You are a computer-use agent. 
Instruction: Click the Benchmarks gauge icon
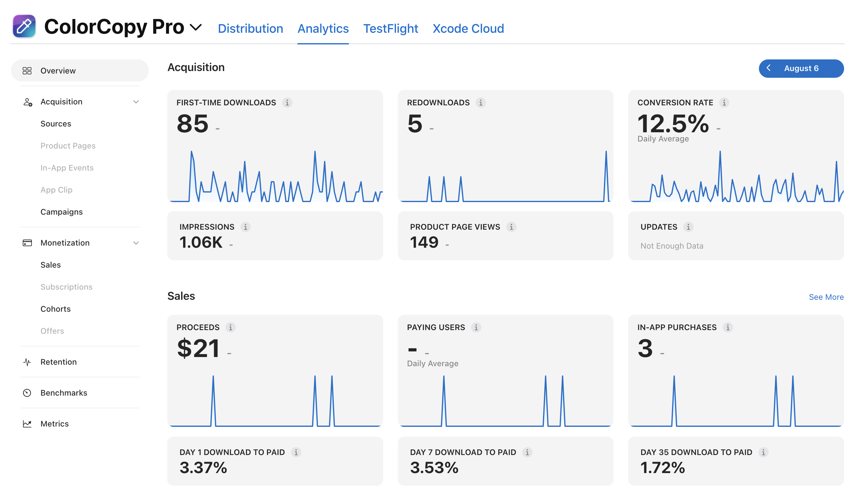pyautogui.click(x=27, y=393)
